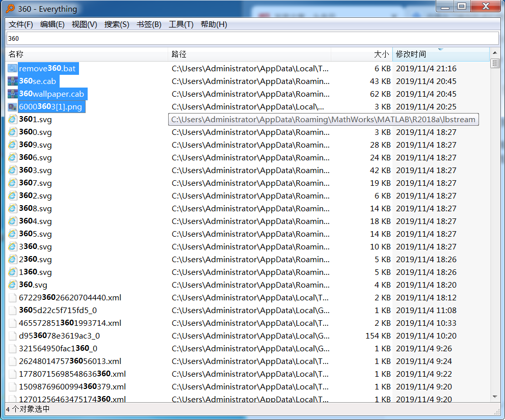This screenshot has width=505, height=420.
Task: Sort results by 大小 column header
Action: pos(361,54)
